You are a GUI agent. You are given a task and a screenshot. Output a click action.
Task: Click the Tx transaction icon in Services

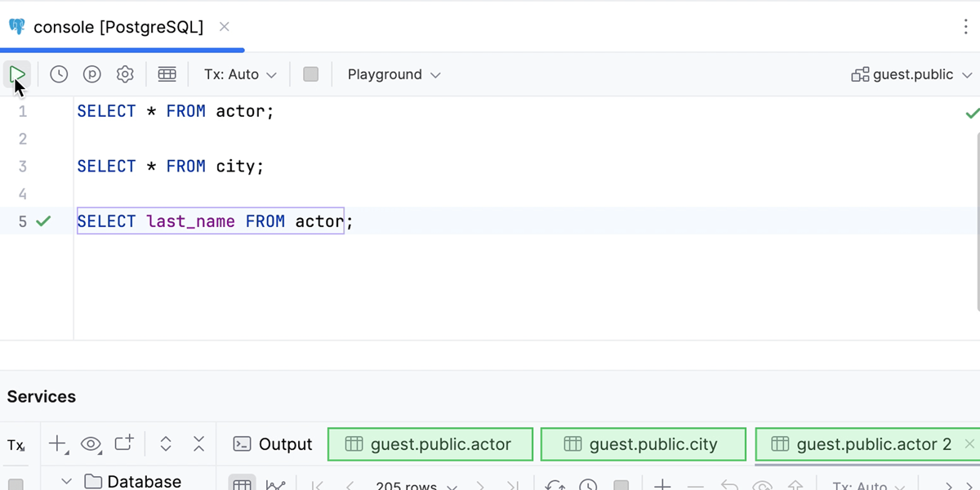[16, 445]
